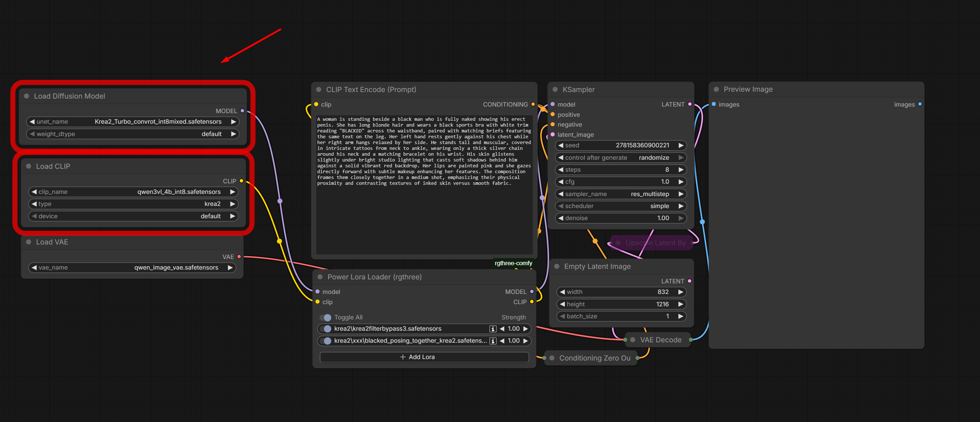Click the LATENT output port on Empty Latent Image

pos(690,281)
